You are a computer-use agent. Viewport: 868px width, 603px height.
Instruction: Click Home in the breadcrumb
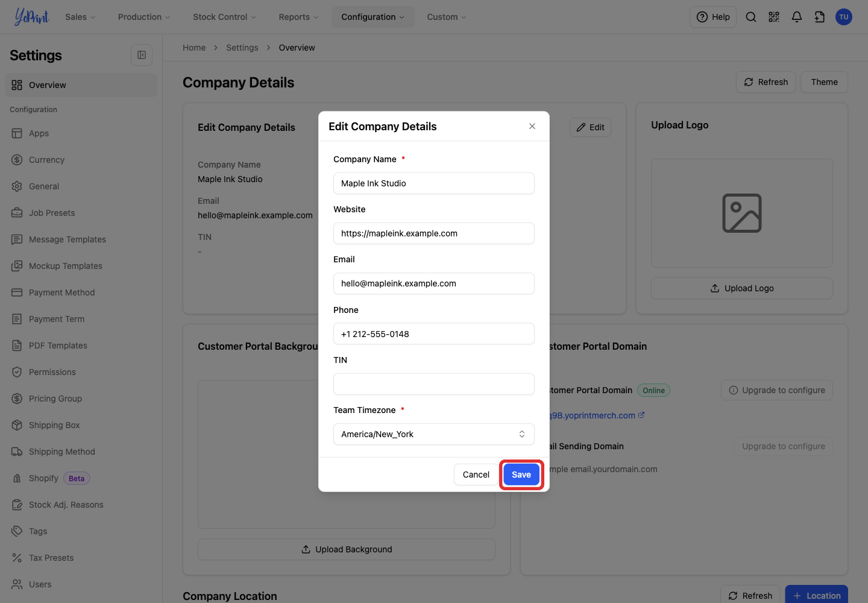pyautogui.click(x=194, y=48)
